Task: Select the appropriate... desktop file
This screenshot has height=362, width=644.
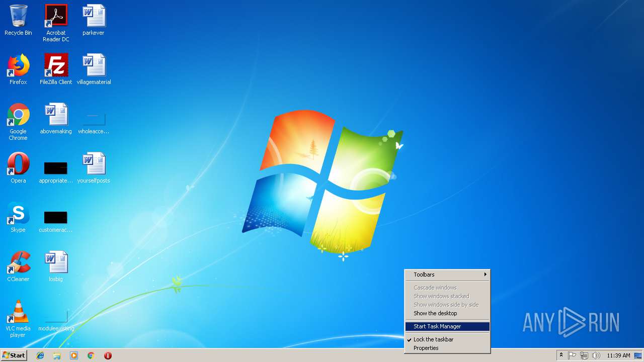Action: click(x=56, y=172)
